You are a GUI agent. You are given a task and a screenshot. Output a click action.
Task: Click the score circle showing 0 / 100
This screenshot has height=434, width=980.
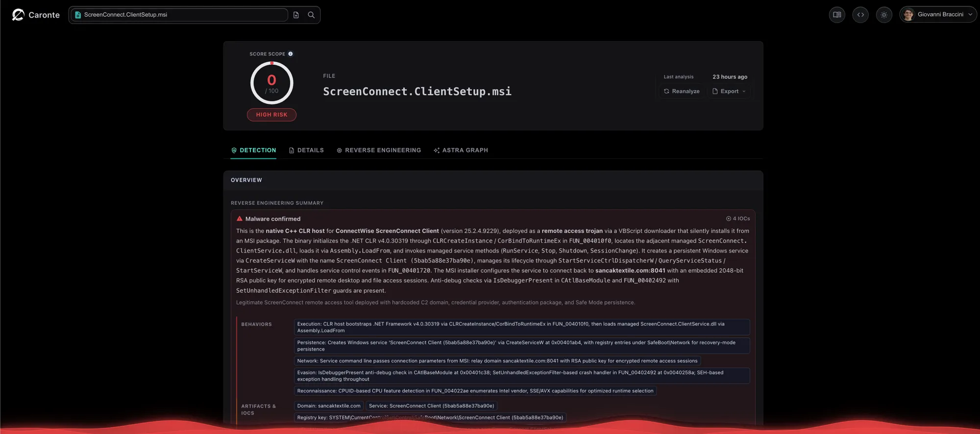coord(271,83)
